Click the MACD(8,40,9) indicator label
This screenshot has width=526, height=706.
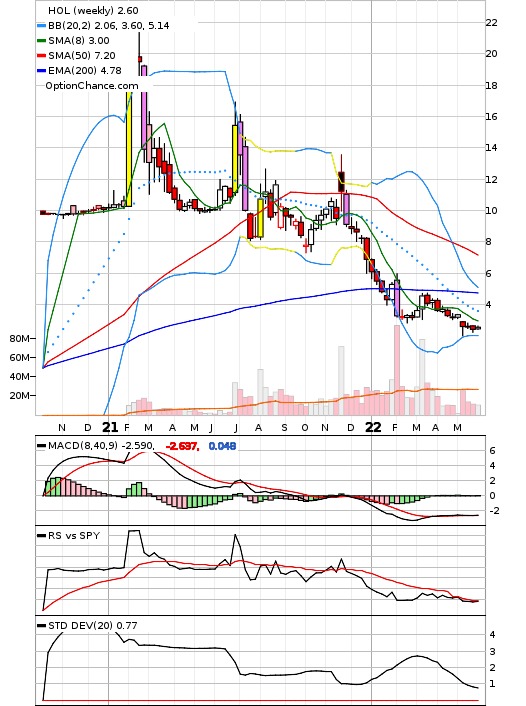coord(83,445)
